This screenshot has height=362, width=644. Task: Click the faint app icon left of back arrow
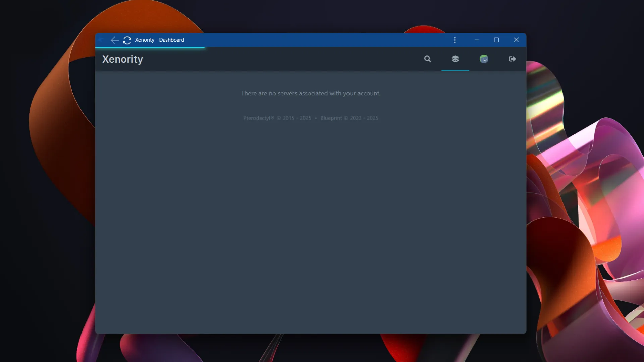[101, 40]
